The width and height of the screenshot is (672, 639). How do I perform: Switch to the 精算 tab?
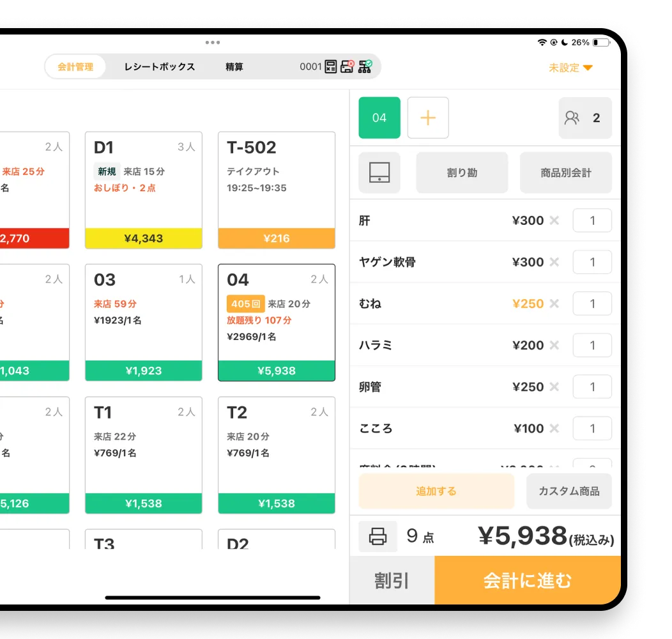coord(234,66)
